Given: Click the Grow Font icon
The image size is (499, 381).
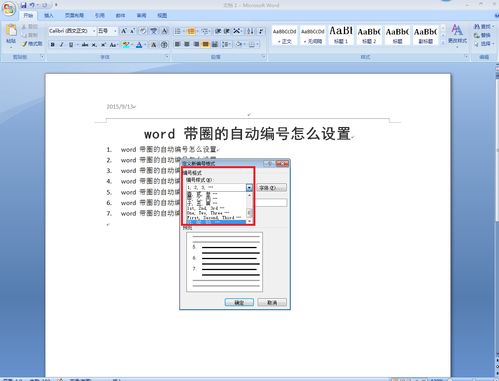Looking at the screenshot, I should pyautogui.click(x=124, y=31).
